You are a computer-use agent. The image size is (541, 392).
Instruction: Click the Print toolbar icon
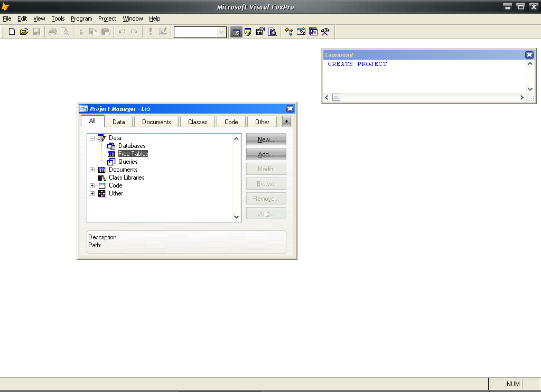pyautogui.click(x=53, y=32)
